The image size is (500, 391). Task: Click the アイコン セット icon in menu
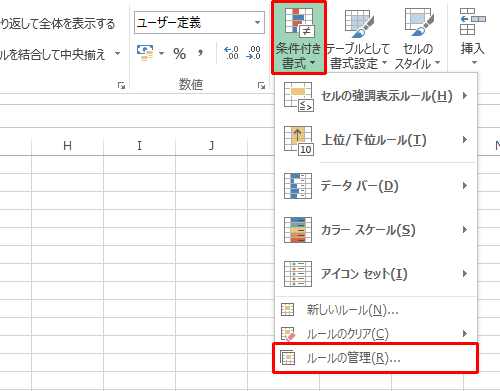point(298,274)
